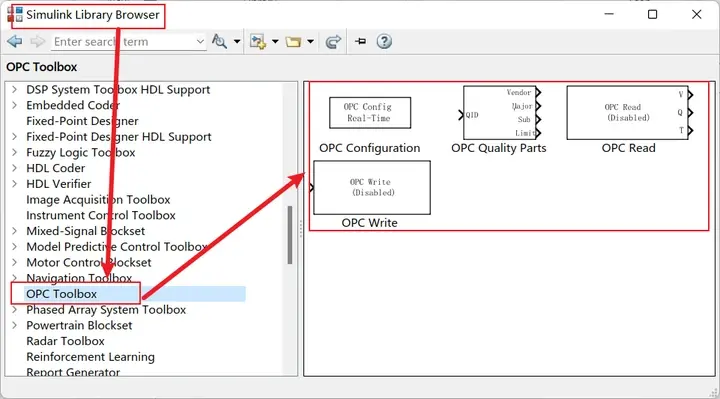Click the back navigation arrow icon
720x399 pixels.
15,42
